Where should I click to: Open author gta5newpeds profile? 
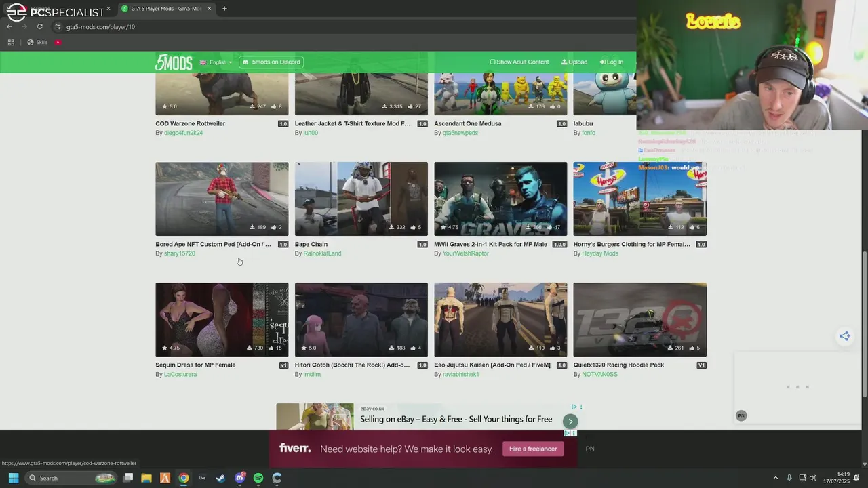[x=460, y=133]
